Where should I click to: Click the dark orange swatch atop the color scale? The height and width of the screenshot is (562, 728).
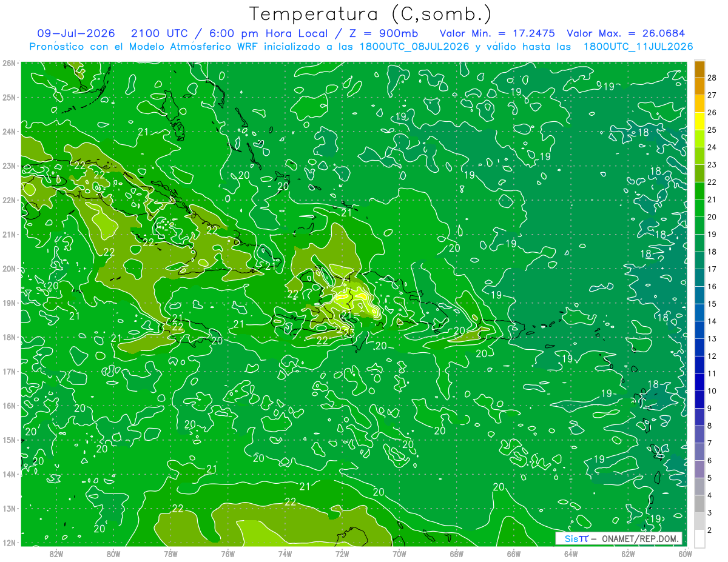(699, 69)
